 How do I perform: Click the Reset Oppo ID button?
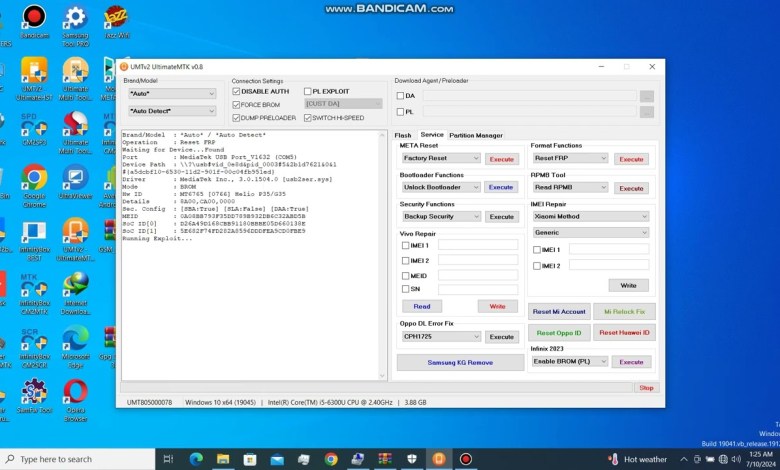559,332
